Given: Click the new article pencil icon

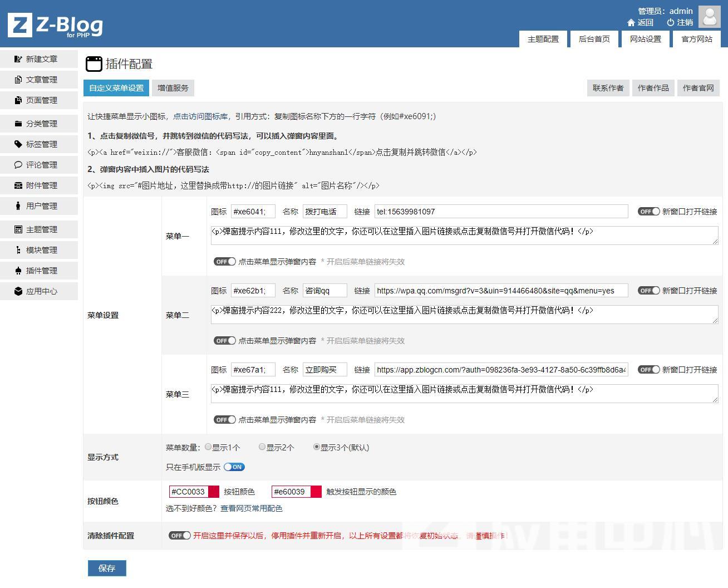Looking at the screenshot, I should (18, 59).
